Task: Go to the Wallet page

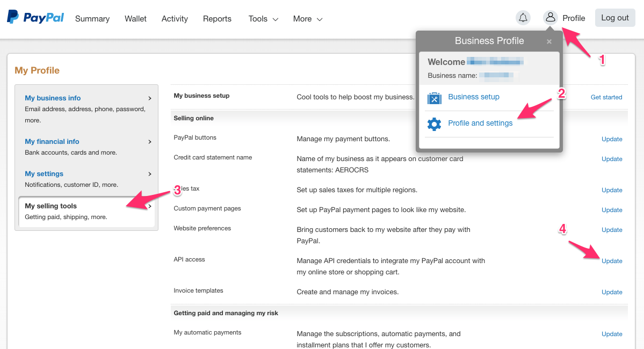Action: pyautogui.click(x=135, y=19)
